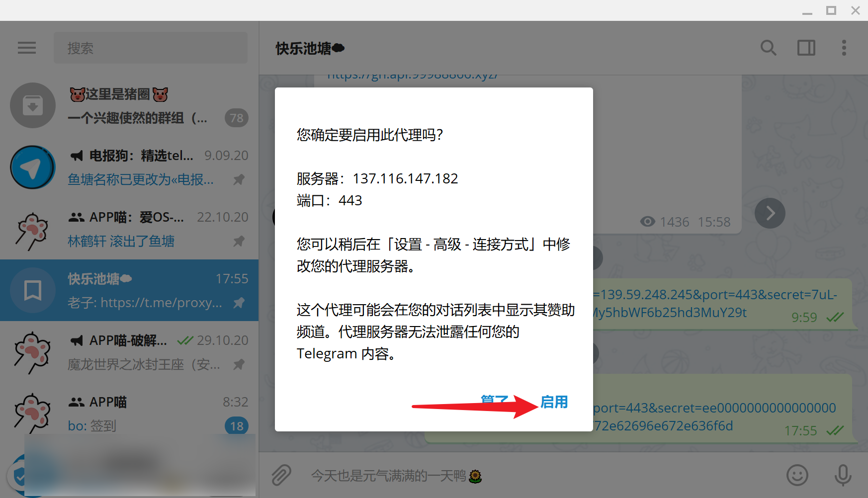
Task: Click the 9:59 read checkmarks on message
Action: [x=835, y=317]
